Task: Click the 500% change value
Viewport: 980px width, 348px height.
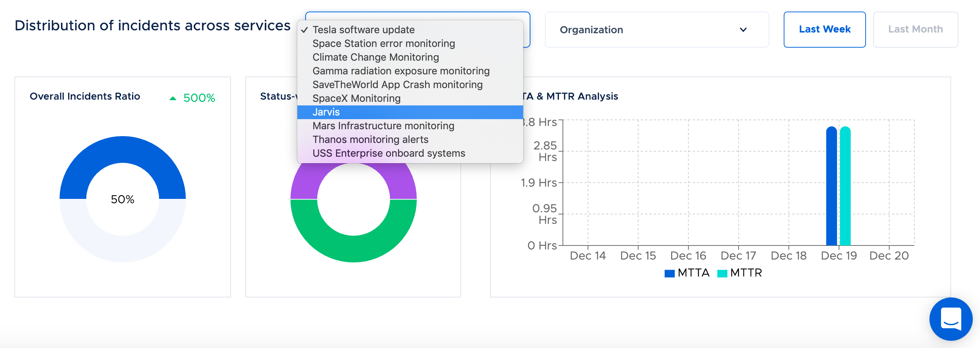Action: (199, 98)
